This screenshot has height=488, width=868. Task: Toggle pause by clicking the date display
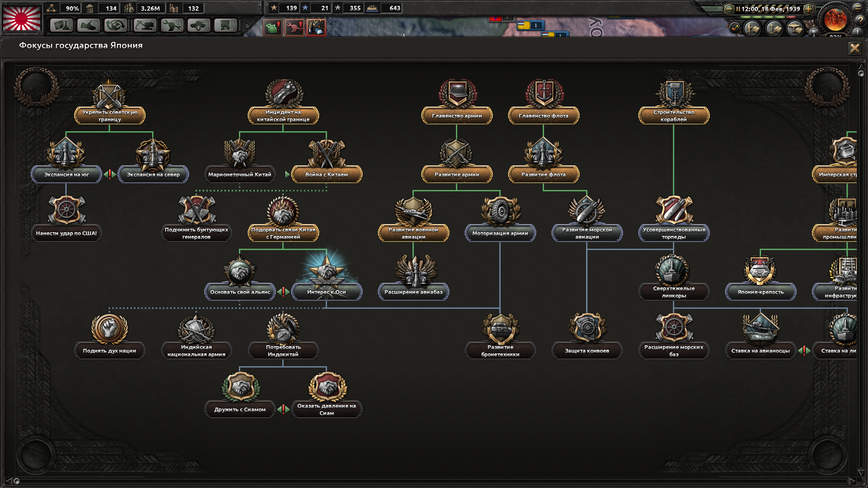point(771,9)
